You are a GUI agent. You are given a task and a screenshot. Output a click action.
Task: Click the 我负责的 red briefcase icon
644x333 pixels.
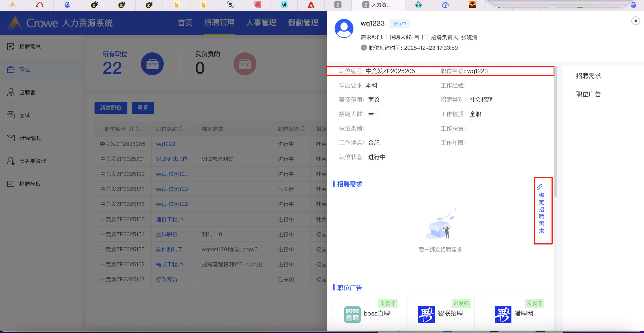(x=245, y=64)
